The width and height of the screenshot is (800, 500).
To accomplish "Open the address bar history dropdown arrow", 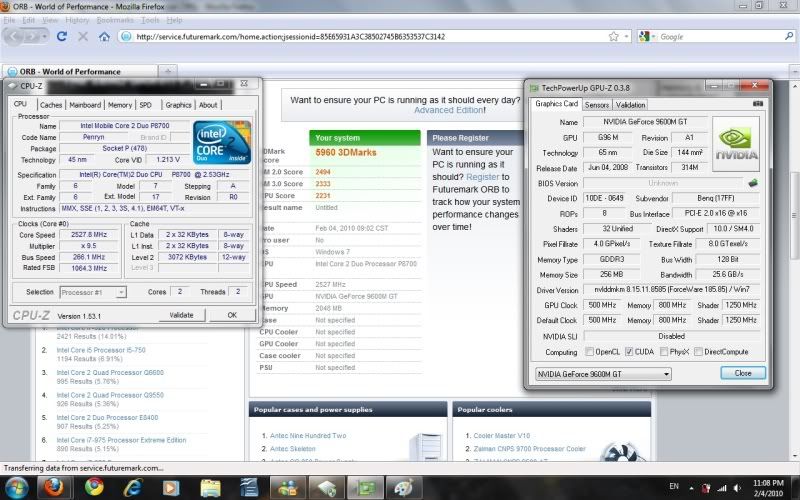I will [626, 36].
